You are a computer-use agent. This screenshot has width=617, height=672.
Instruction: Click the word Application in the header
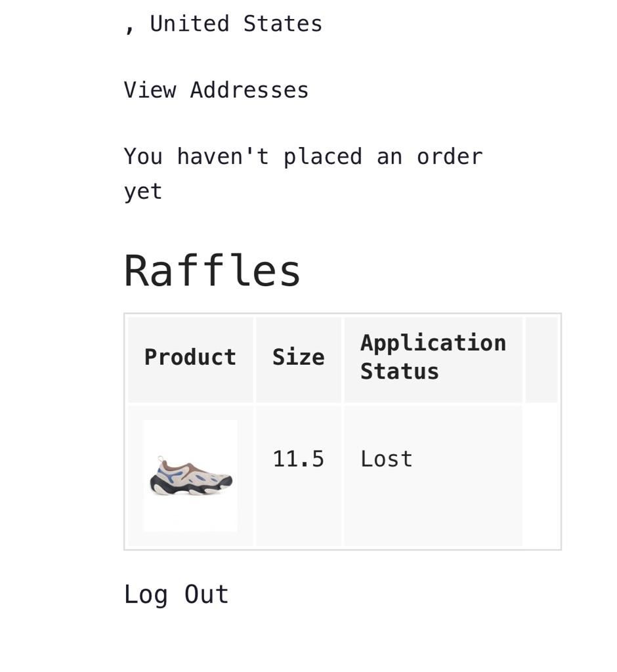coord(433,343)
